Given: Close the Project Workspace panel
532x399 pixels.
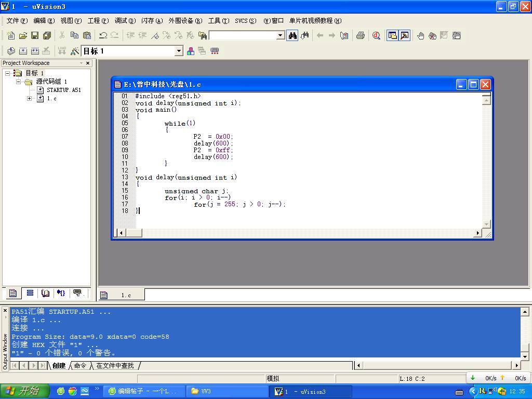Looking at the screenshot, I should (88, 63).
